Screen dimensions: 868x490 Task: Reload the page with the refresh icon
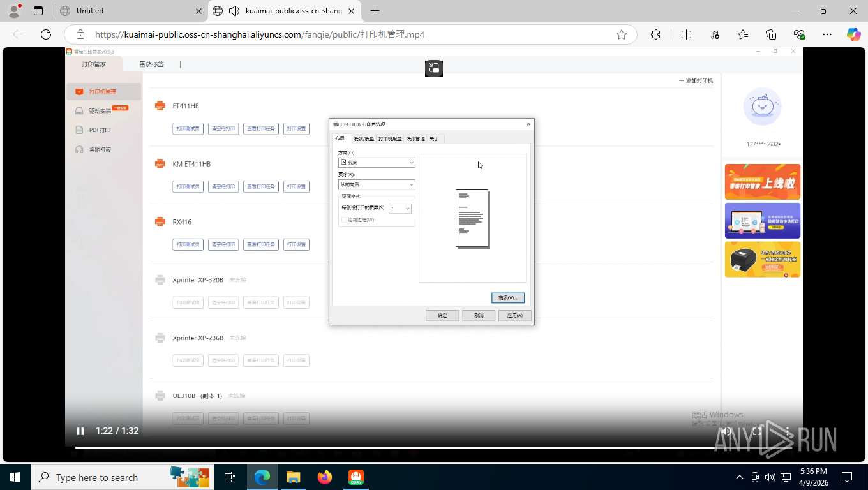click(46, 34)
